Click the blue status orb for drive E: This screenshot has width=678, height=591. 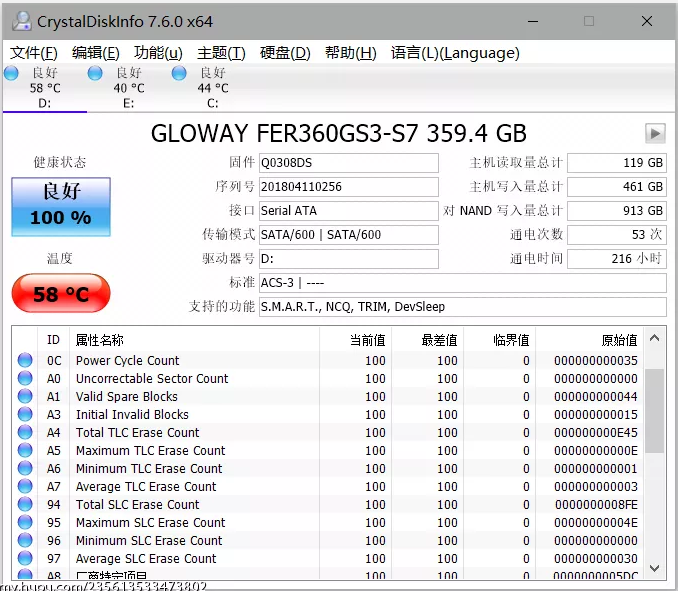[95, 73]
